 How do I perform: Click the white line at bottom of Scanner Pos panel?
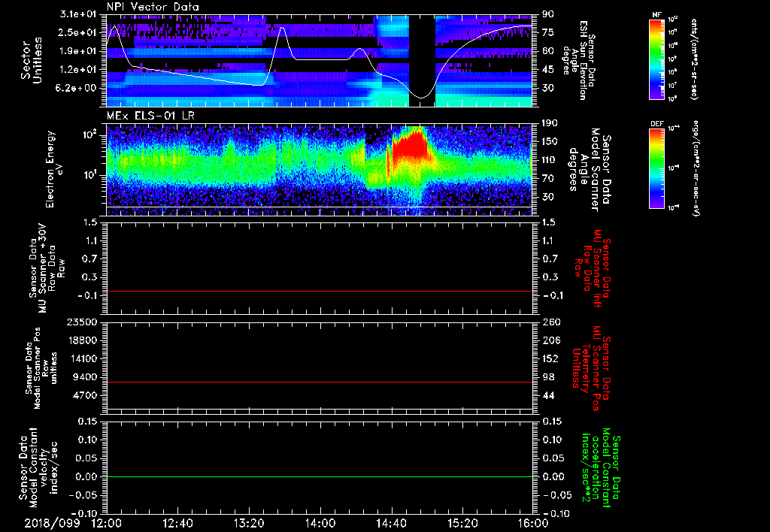coord(320,409)
